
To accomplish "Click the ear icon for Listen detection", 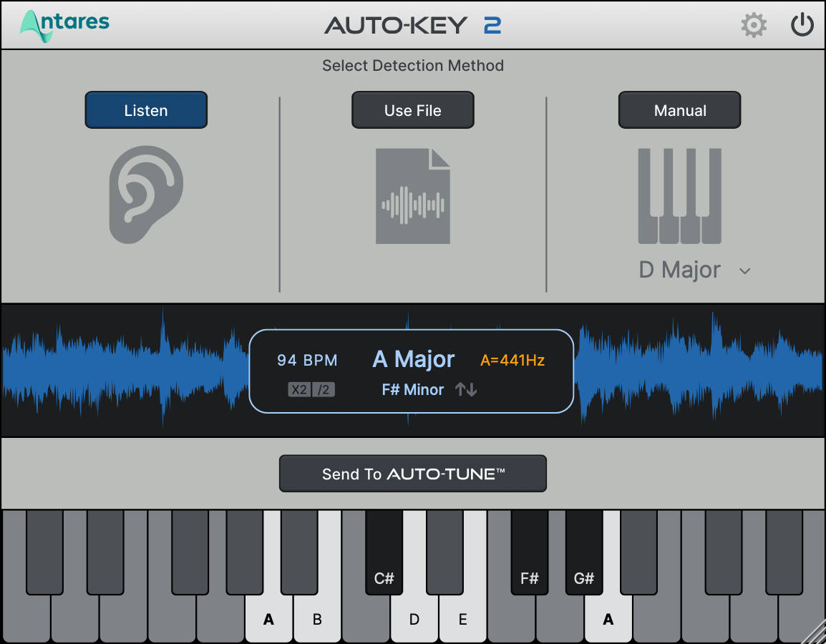I will point(146,194).
